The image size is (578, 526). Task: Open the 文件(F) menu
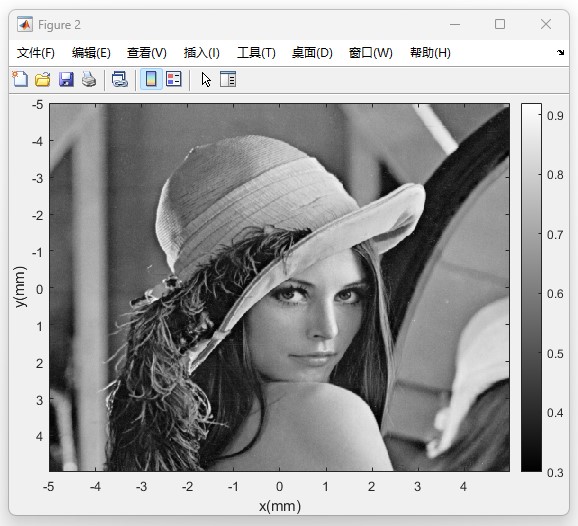[x=36, y=53]
